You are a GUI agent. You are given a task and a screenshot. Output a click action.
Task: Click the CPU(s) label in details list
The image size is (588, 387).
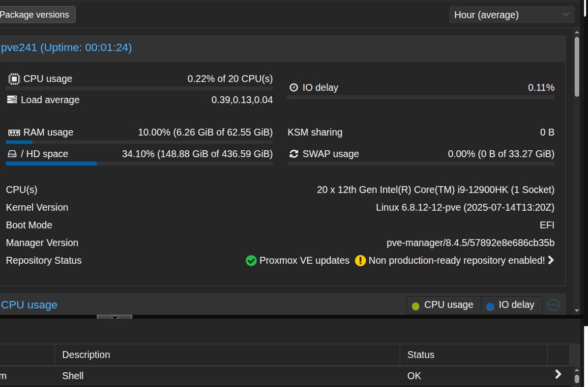[21, 190]
